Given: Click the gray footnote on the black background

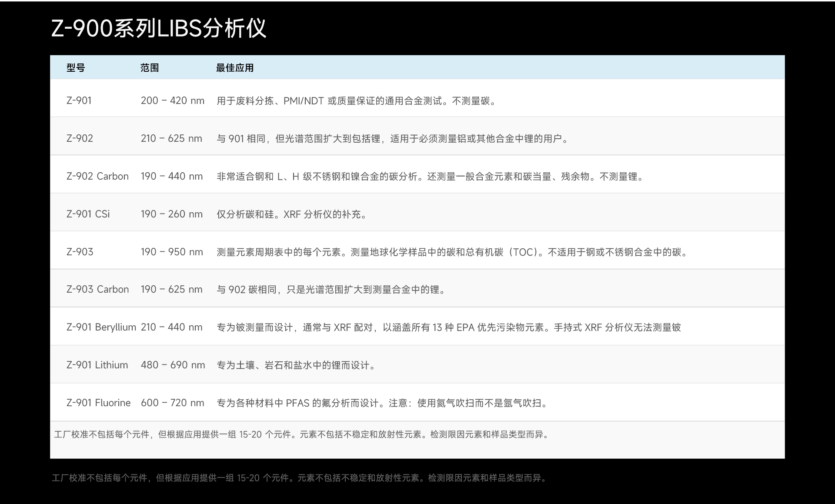Looking at the screenshot, I should (300, 478).
